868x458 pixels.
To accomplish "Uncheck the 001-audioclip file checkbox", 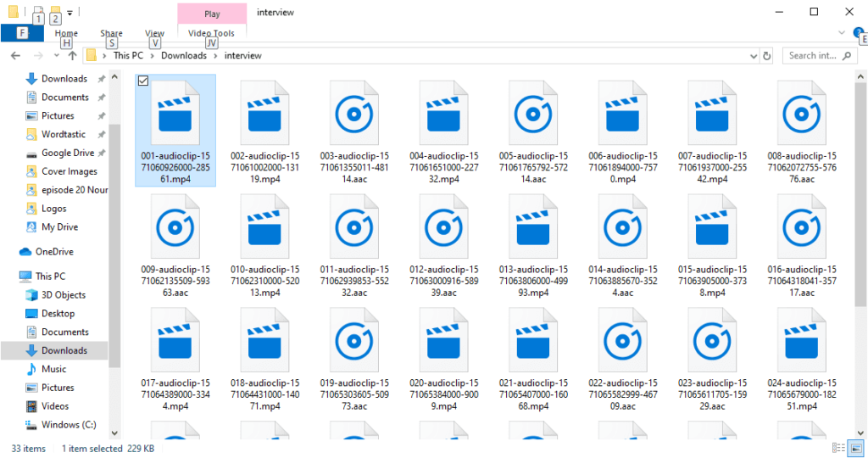I will (x=142, y=81).
